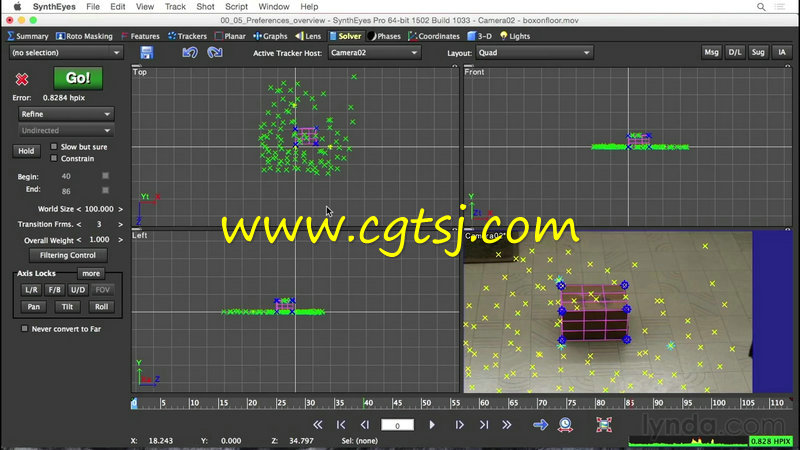This screenshot has height=450, width=800.
Task: Click the Sug button
Action: [x=758, y=52]
